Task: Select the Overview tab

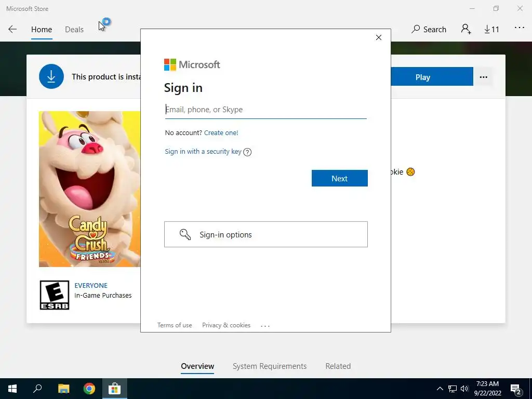Action: pos(197,366)
